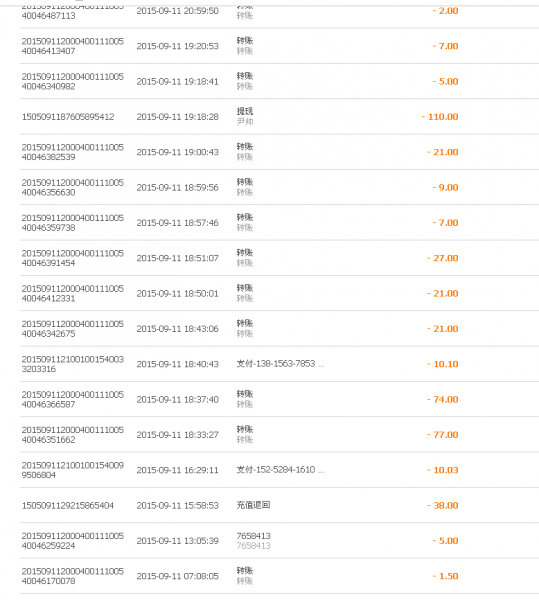Select the -74.00 transfer amount

[x=443, y=399]
